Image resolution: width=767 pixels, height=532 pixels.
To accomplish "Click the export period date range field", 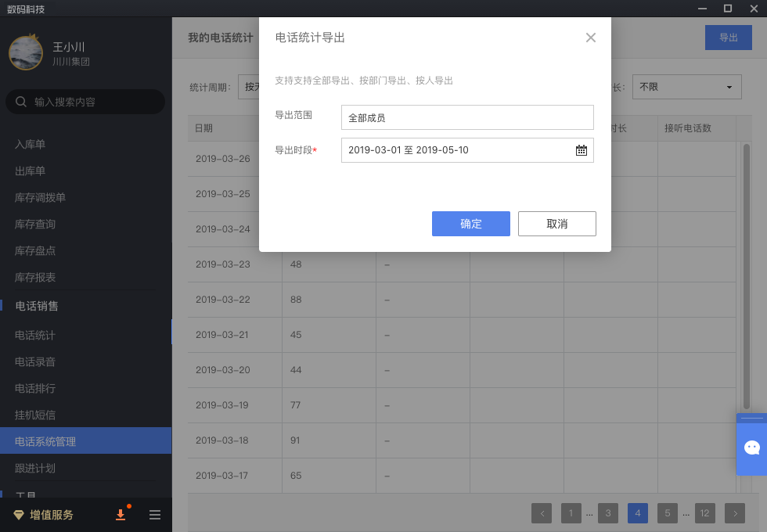I will coord(458,150).
